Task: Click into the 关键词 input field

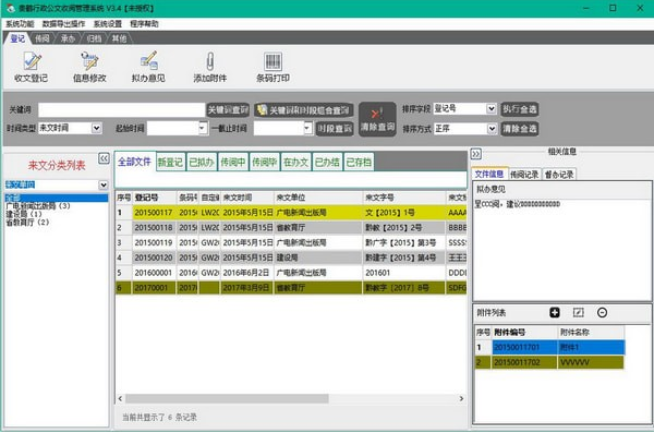Action: pyautogui.click(x=122, y=110)
